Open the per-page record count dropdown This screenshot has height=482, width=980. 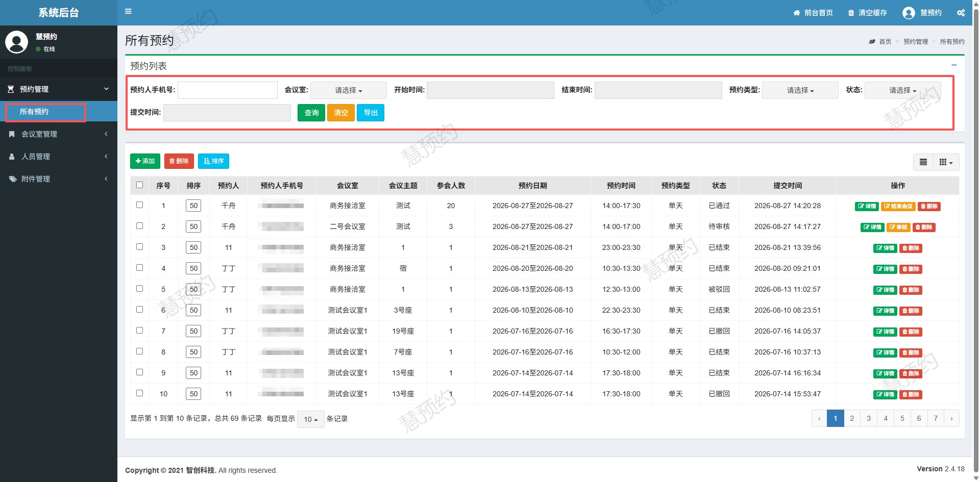pyautogui.click(x=311, y=419)
